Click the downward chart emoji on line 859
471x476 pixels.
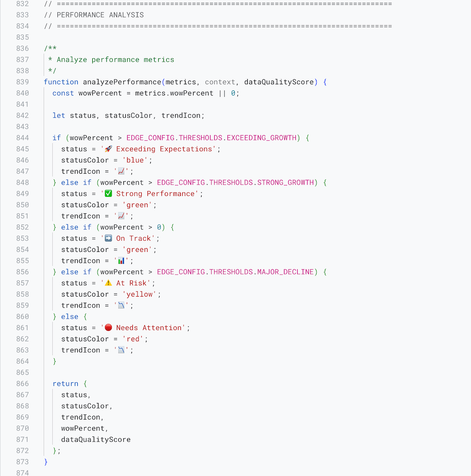121,305
